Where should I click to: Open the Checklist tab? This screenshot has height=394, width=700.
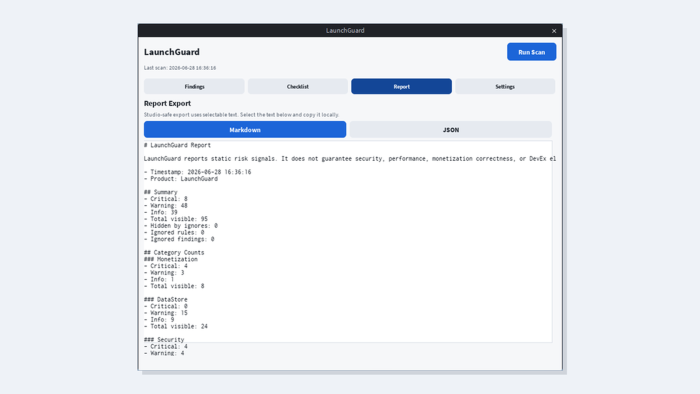coord(298,87)
